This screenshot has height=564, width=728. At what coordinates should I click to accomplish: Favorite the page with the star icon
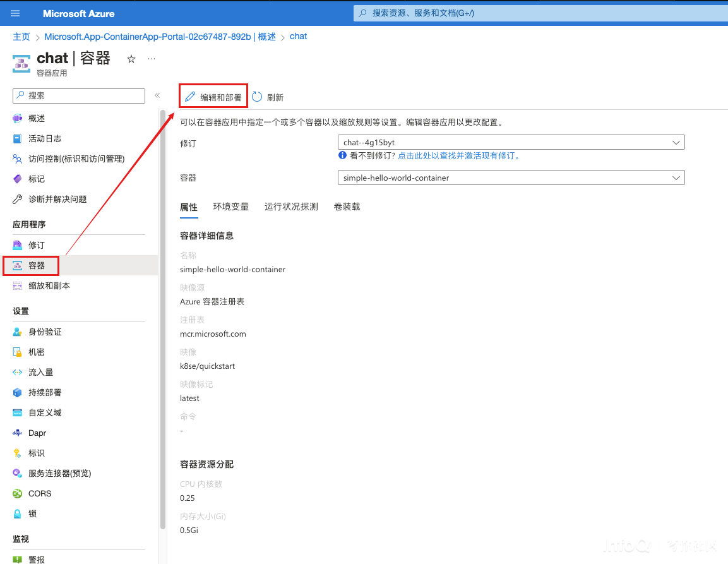pos(131,59)
